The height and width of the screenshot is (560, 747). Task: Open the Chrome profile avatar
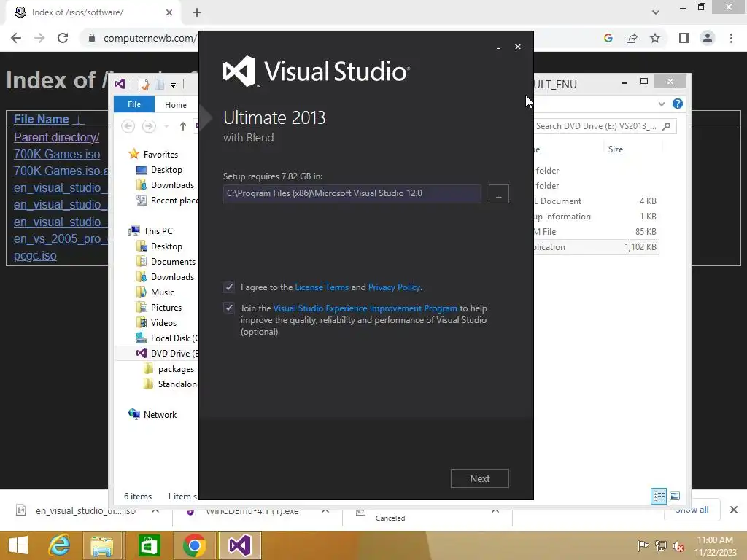pos(708,38)
